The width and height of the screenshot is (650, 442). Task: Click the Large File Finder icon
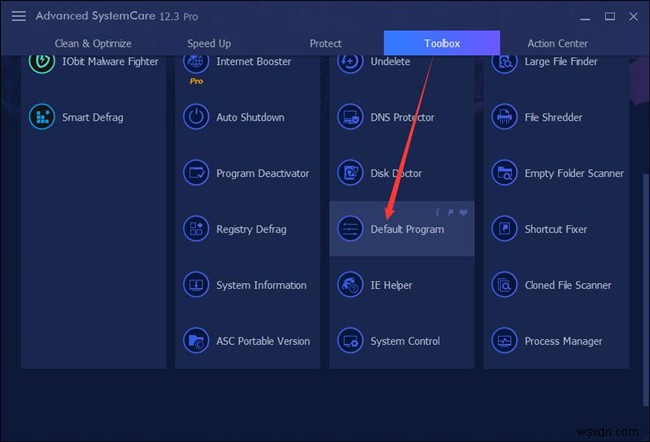click(504, 63)
